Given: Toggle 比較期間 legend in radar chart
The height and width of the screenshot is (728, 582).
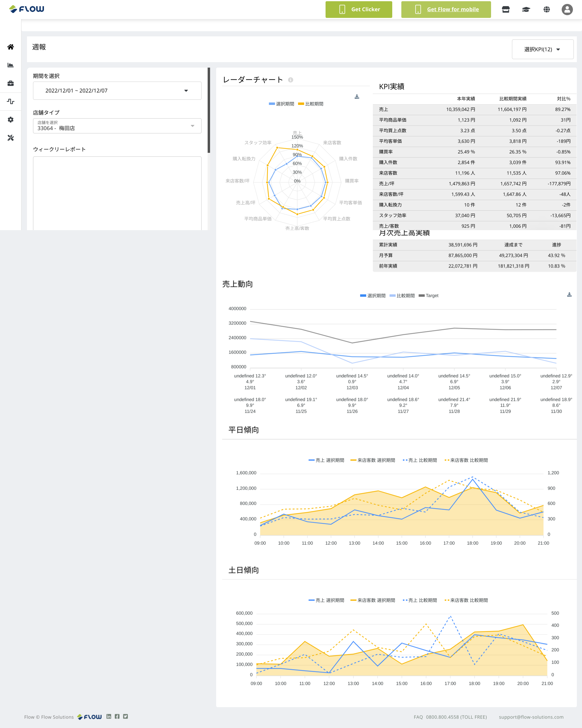Looking at the screenshot, I should coord(311,104).
